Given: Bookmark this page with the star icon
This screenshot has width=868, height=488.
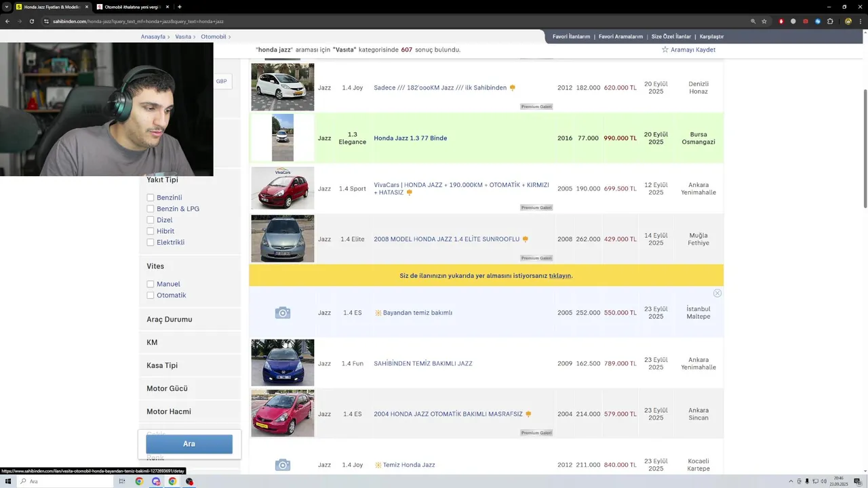Looking at the screenshot, I should (x=764, y=21).
